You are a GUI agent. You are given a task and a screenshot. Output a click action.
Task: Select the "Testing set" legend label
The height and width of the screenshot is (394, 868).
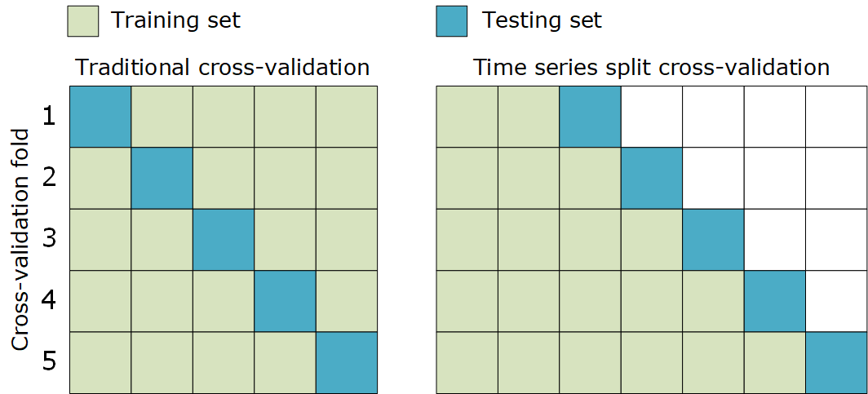pyautogui.click(x=542, y=20)
